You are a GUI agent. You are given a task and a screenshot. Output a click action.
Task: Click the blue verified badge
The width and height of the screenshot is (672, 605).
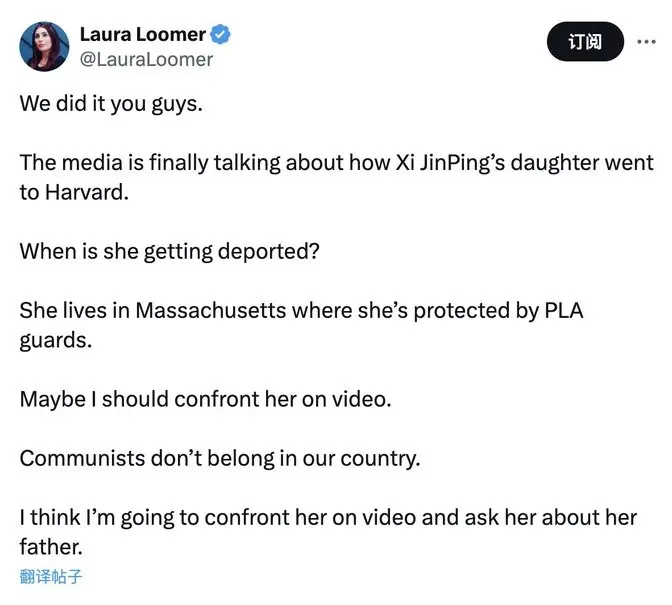point(222,35)
